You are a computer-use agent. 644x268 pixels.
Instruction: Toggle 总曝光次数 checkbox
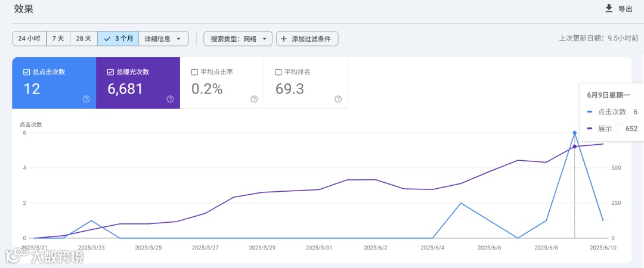[110, 72]
